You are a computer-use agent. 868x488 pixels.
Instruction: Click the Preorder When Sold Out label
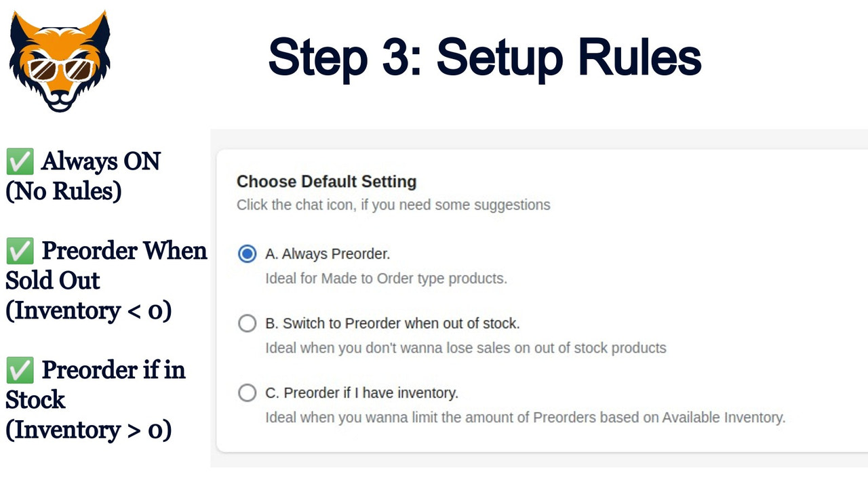tap(105, 266)
